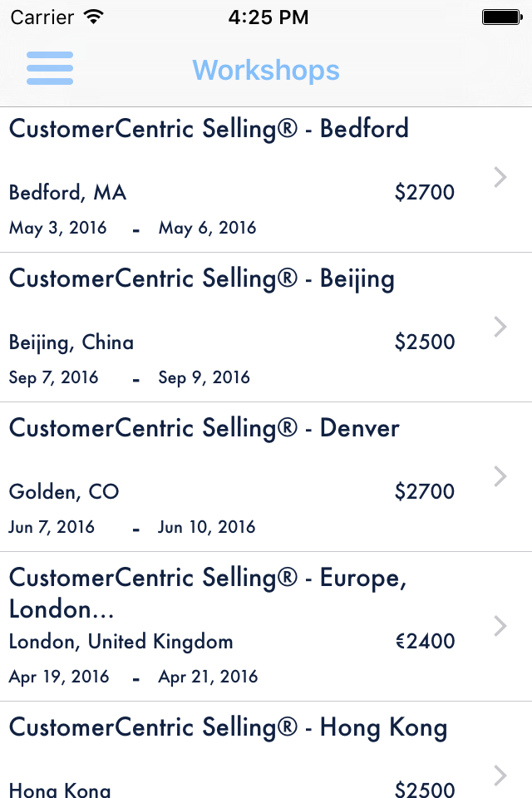The width and height of the screenshot is (532, 798).
Task: Tap the Beijing, China location
Action: click(71, 342)
